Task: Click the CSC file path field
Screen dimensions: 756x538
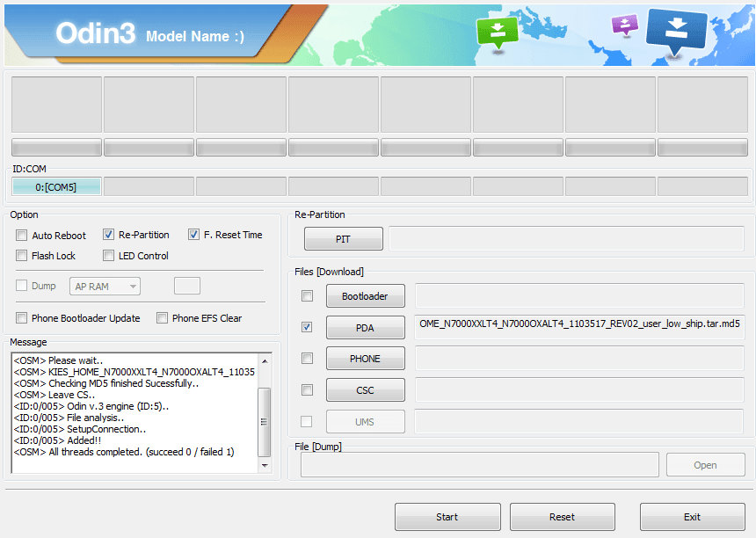Action: 579,390
